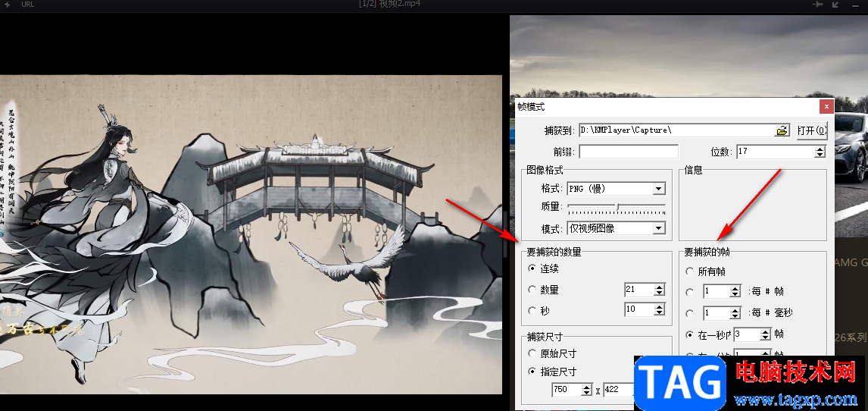
Task: Click the 秒 spinner arrows beside 10
Action: 659,309
